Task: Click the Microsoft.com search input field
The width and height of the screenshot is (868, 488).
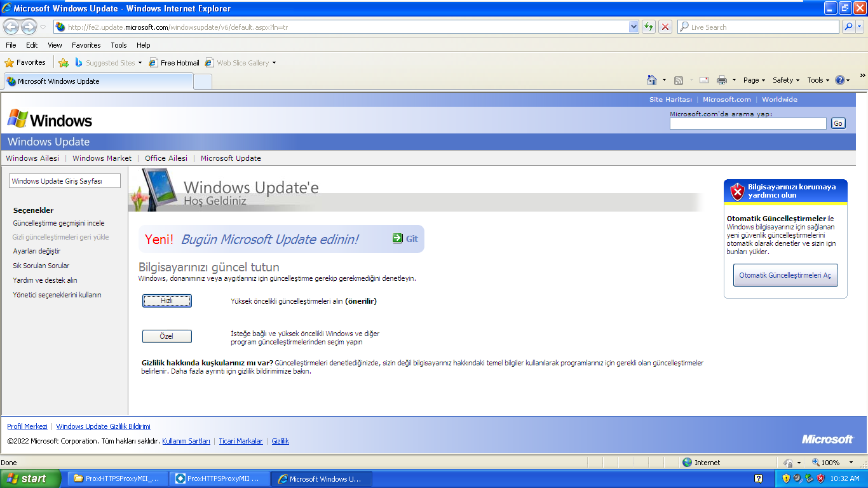Action: [748, 123]
